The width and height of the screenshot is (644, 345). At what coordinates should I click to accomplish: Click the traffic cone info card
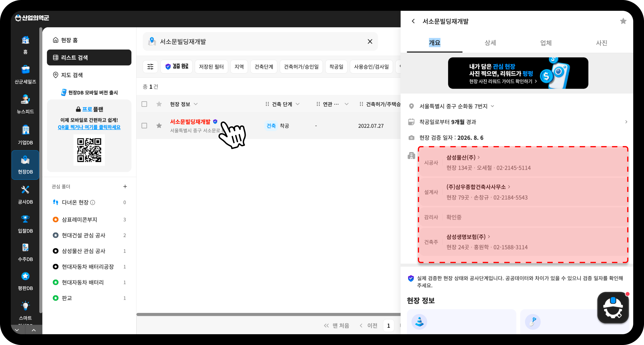click(461, 322)
